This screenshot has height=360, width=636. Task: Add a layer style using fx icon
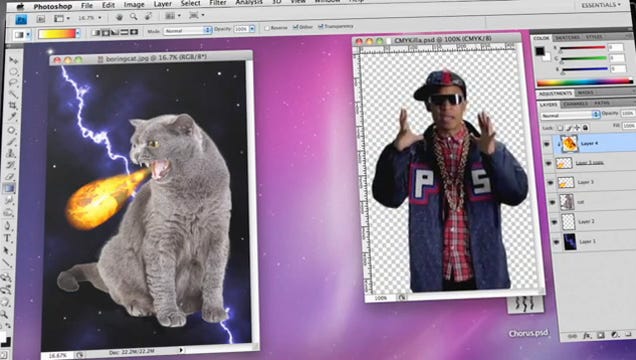pyautogui.click(x=587, y=335)
